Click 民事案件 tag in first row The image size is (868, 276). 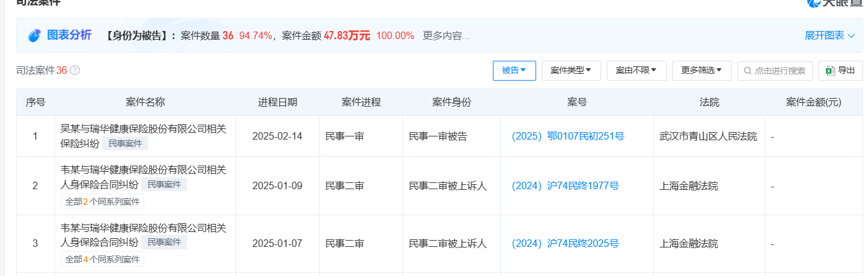[125, 144]
